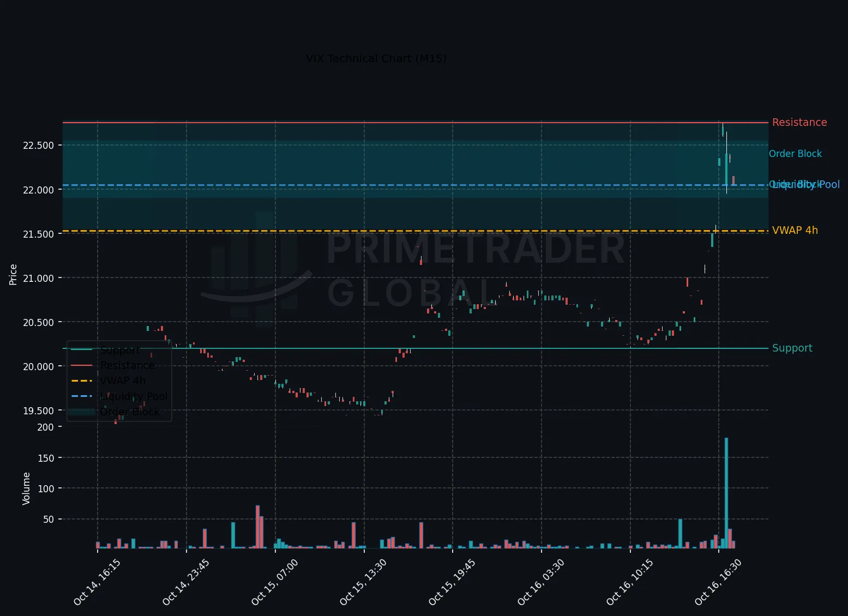Click the Oct 15, 13:30 time label
Screen dimensions: 848x616
coord(363,582)
